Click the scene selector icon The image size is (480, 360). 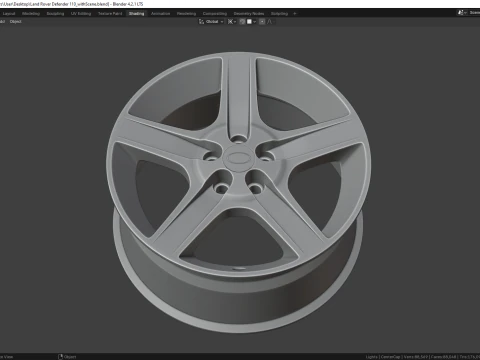[x=461, y=13]
